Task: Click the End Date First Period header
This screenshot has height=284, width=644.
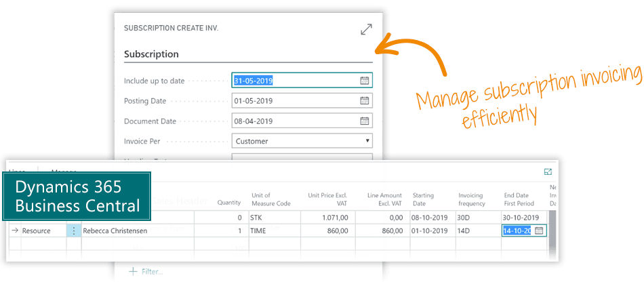Action: [519, 199]
